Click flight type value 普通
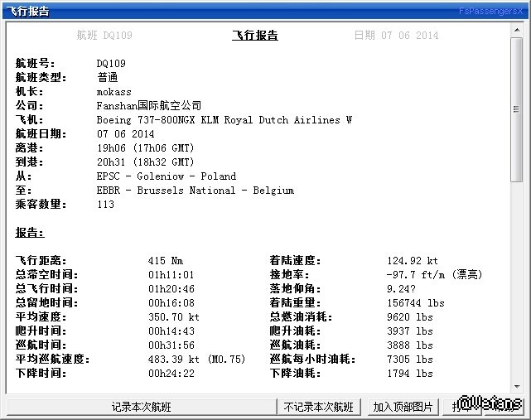The height and width of the screenshot is (420, 531). [108, 78]
